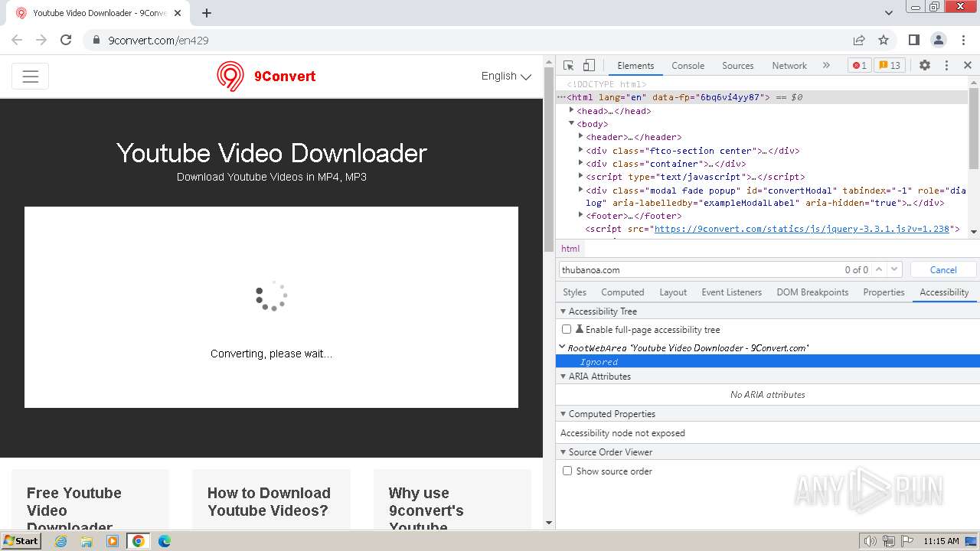This screenshot has height=551, width=980.
Task: Collapse the RootWebArea tree node
Action: tap(563, 347)
